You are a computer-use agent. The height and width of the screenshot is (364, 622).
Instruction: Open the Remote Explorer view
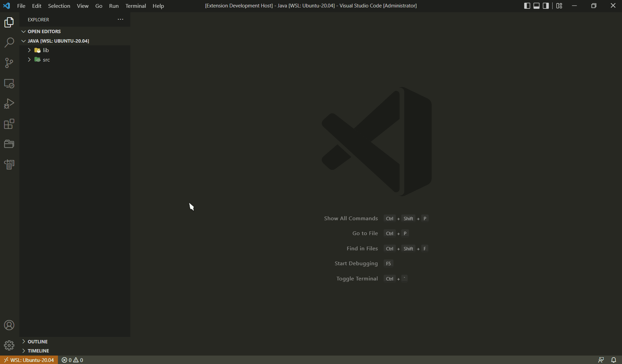coord(9,83)
